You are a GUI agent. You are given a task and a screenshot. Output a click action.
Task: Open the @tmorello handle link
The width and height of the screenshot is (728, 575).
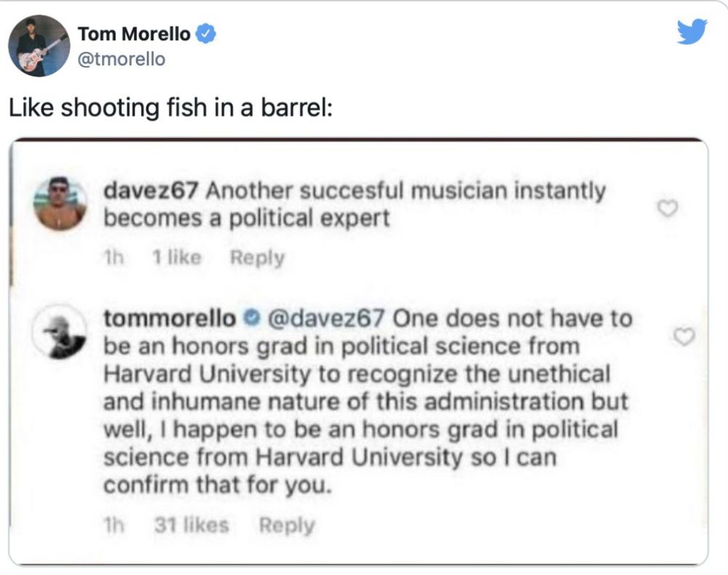[x=121, y=59]
